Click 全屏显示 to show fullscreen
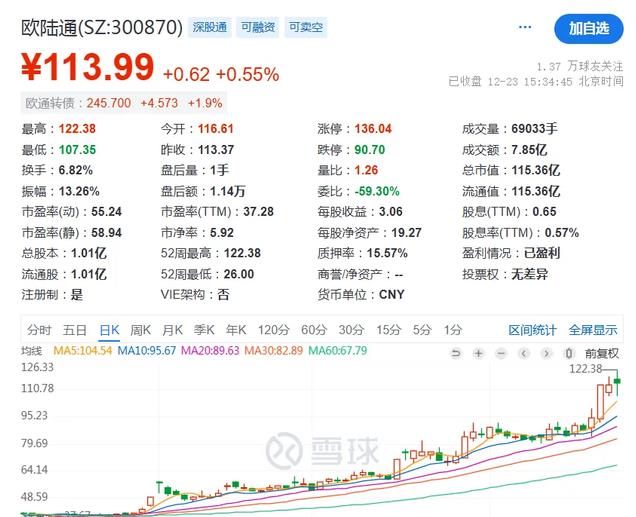The image size is (636, 517). click(593, 330)
